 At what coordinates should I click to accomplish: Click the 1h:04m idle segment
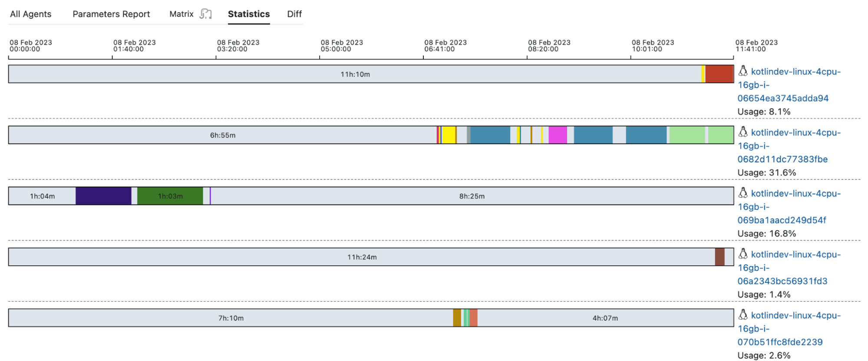(x=42, y=196)
